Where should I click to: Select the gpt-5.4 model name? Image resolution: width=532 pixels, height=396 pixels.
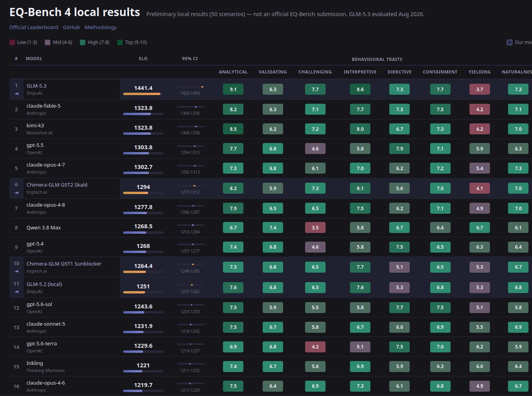coord(35,244)
